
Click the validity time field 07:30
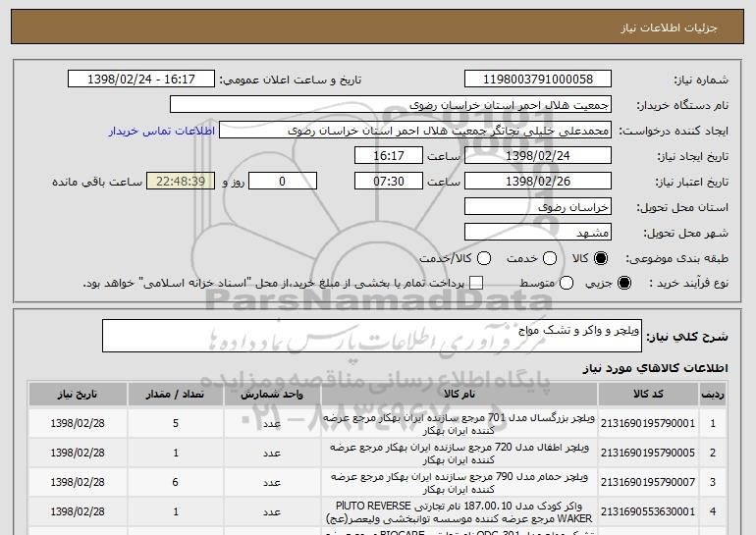[389, 182]
